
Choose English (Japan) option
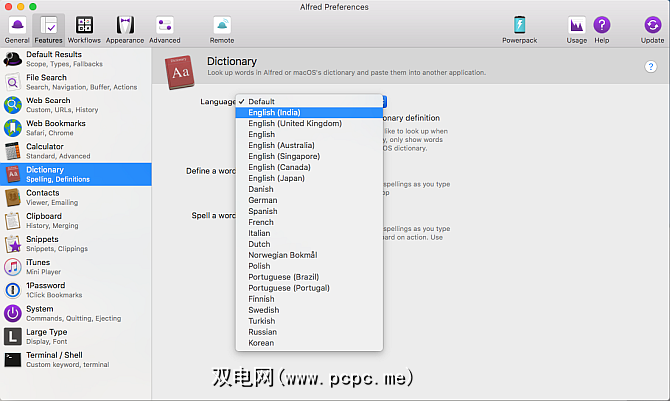(x=309, y=178)
